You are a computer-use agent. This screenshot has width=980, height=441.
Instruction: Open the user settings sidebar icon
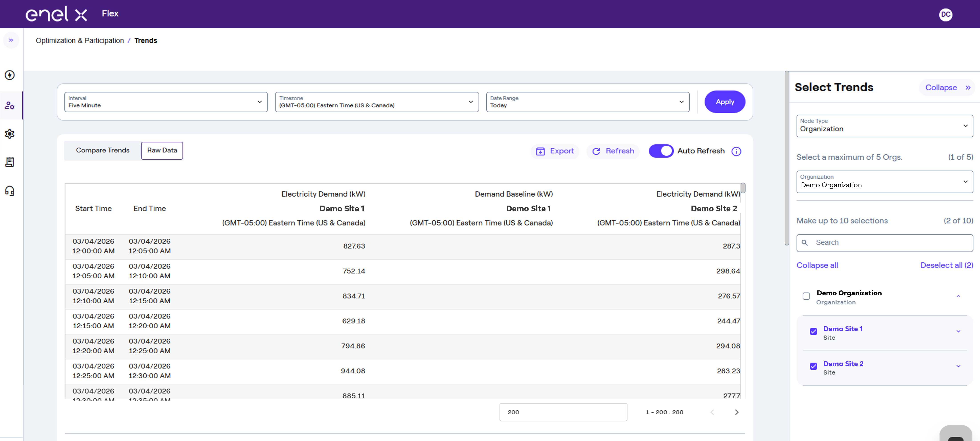tap(10, 105)
